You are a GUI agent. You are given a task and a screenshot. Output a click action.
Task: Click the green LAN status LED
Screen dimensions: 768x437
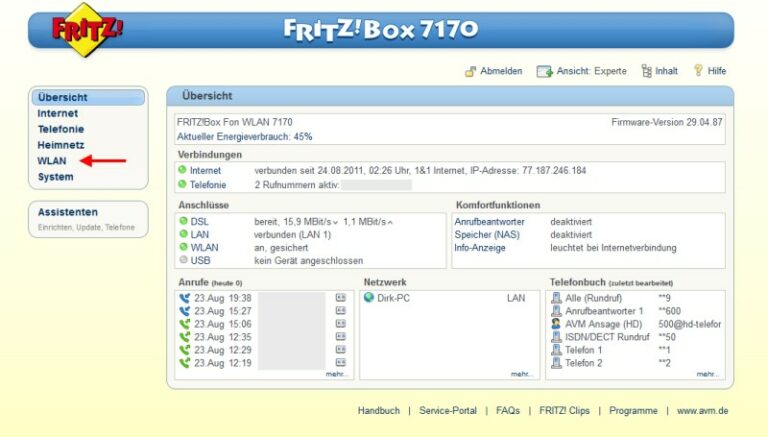click(x=184, y=234)
